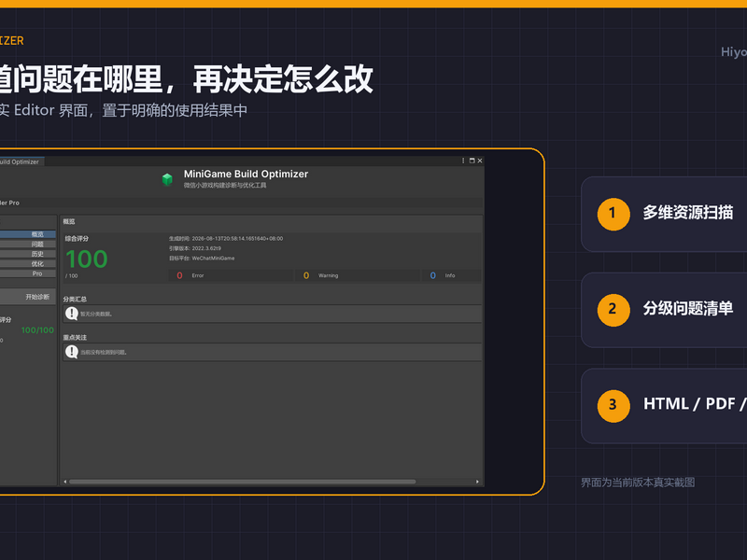Click the horizontal scrollbar thumb

243,482
